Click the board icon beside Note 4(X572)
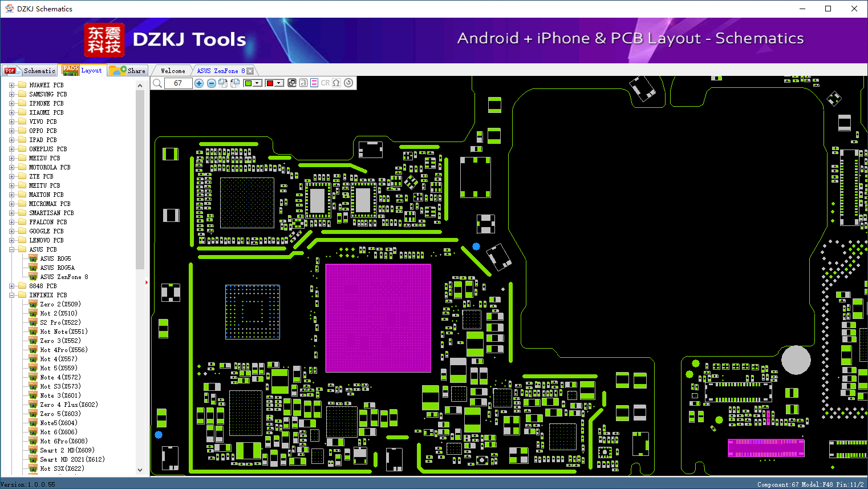Viewport: 868px width, 489px height. (33, 377)
